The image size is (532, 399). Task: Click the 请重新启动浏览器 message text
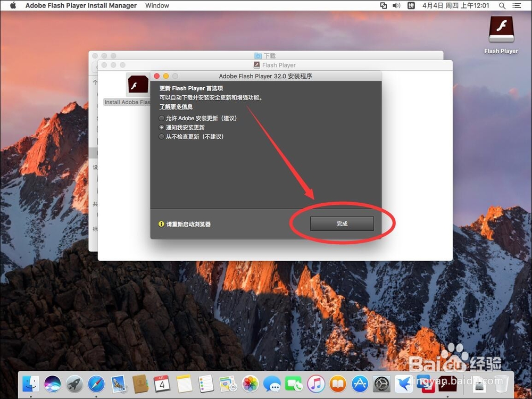pyautogui.click(x=188, y=224)
